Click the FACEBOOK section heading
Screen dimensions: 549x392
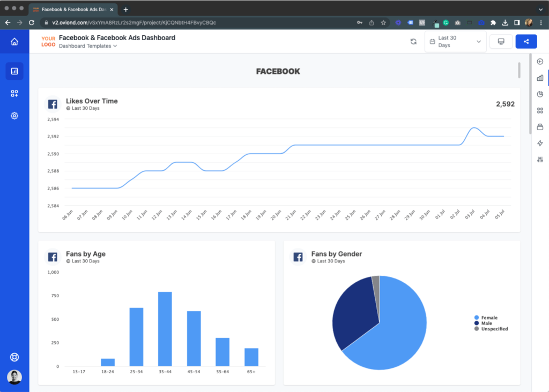278,71
